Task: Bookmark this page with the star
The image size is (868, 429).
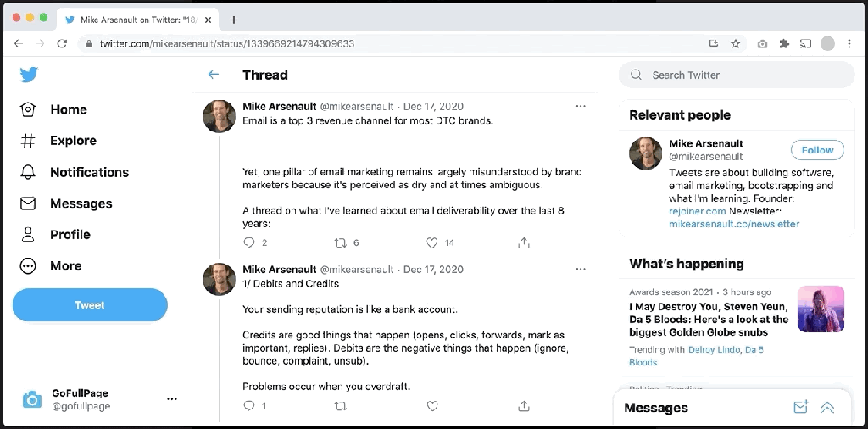Action: [x=736, y=43]
